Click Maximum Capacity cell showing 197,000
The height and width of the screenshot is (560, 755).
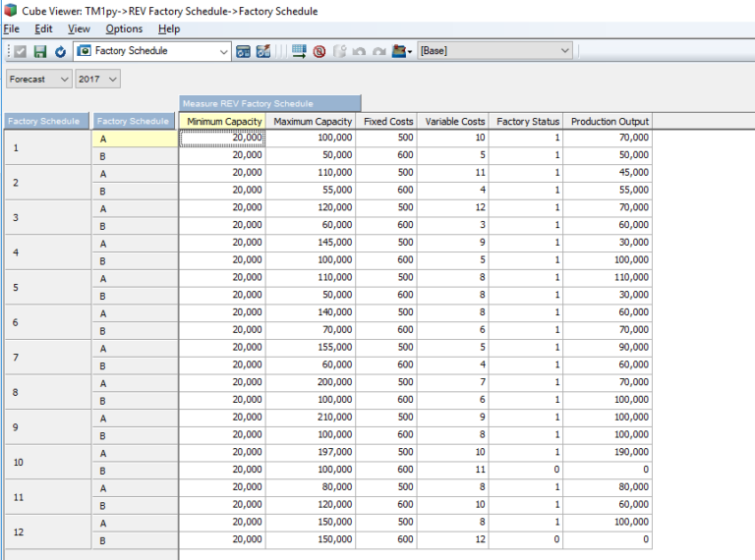click(311, 452)
